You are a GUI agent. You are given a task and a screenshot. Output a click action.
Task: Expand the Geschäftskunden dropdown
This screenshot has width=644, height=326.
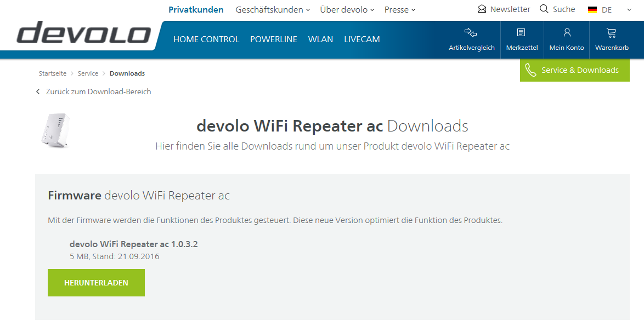308,10
